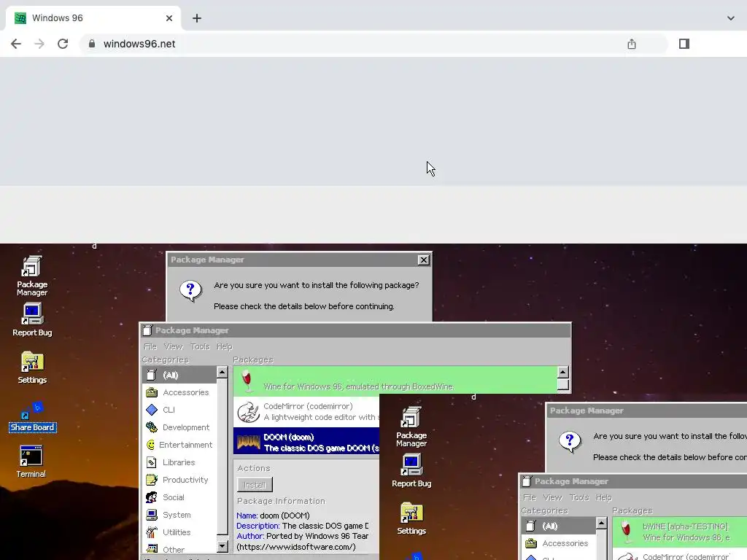Select the CodeMirror (codemirror) package row
Viewport: 747px width, 560px height.
pyautogui.click(x=306, y=412)
